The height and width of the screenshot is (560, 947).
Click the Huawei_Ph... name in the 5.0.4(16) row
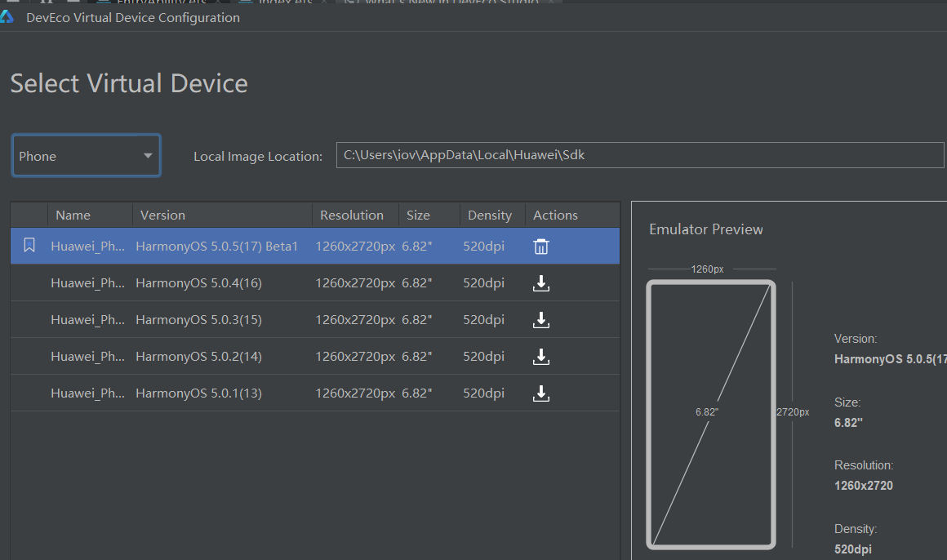point(87,283)
